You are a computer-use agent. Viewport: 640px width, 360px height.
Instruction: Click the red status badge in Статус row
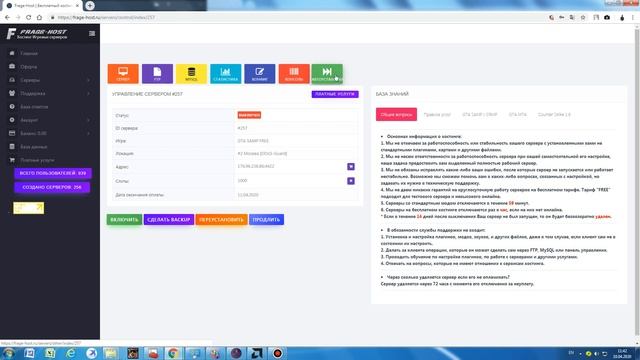(249, 115)
